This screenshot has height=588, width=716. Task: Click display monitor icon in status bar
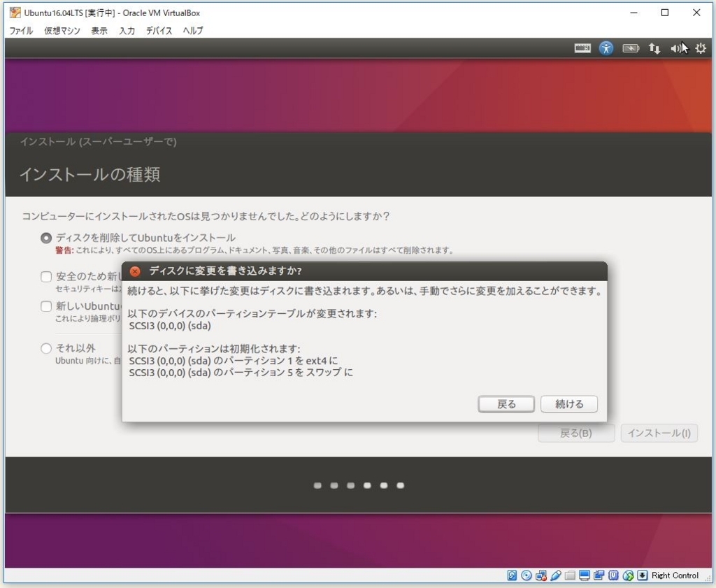[584, 575]
